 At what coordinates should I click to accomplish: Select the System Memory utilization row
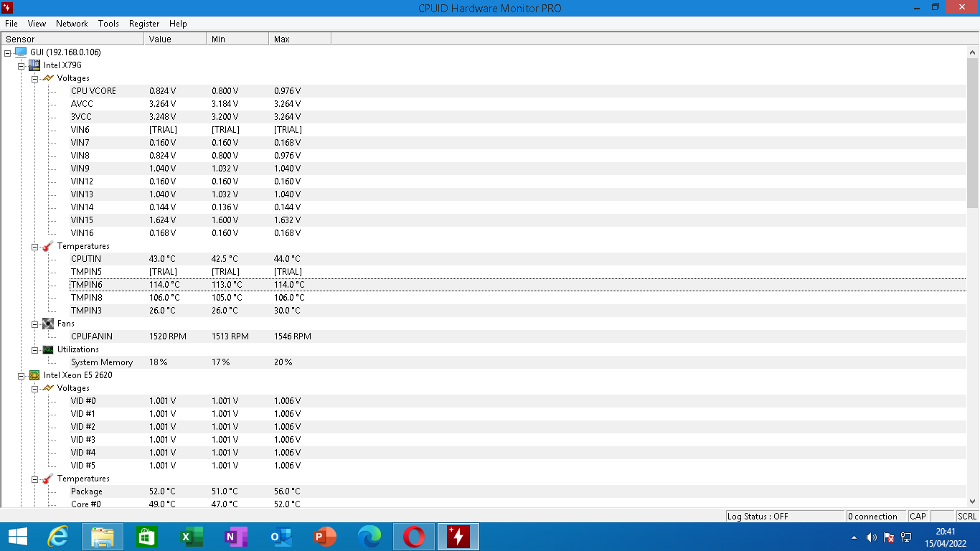(518, 362)
